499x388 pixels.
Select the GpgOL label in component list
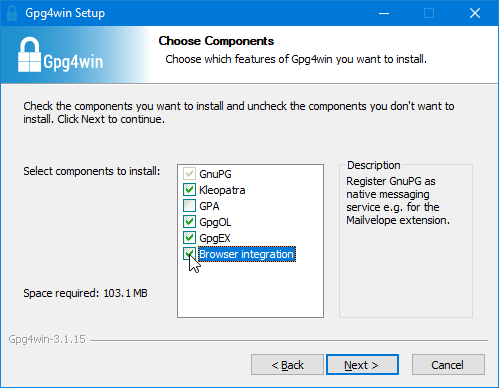coord(215,222)
